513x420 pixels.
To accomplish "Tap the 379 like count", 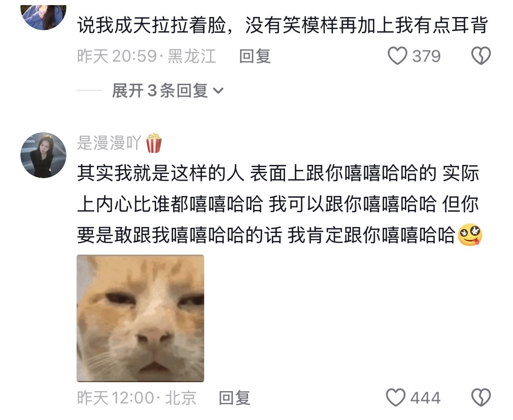I will click(x=426, y=56).
